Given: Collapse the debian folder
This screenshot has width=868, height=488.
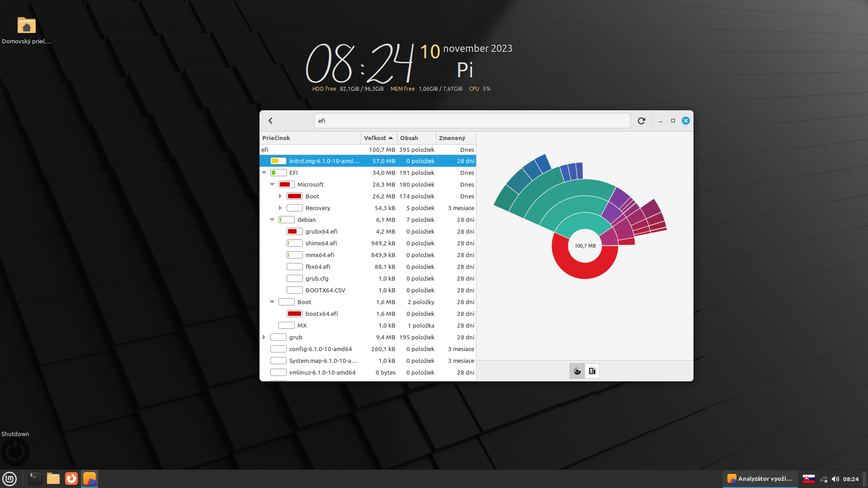Looking at the screenshot, I should (272, 220).
